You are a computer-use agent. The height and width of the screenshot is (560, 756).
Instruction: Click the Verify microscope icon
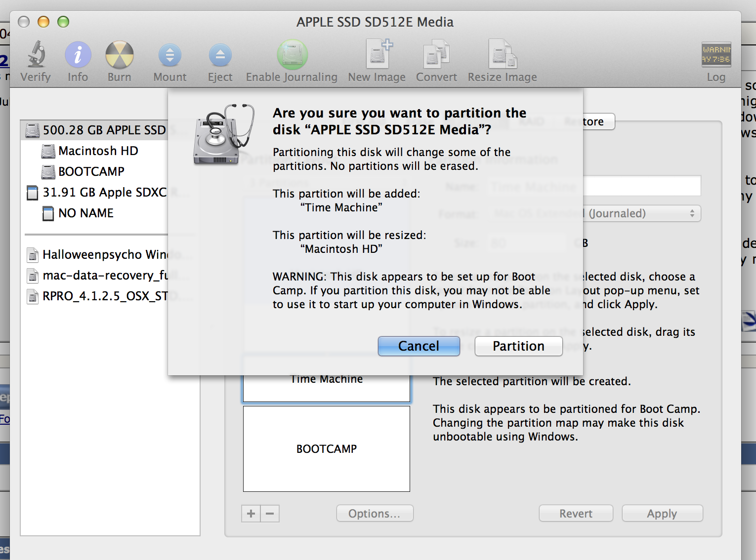click(36, 54)
